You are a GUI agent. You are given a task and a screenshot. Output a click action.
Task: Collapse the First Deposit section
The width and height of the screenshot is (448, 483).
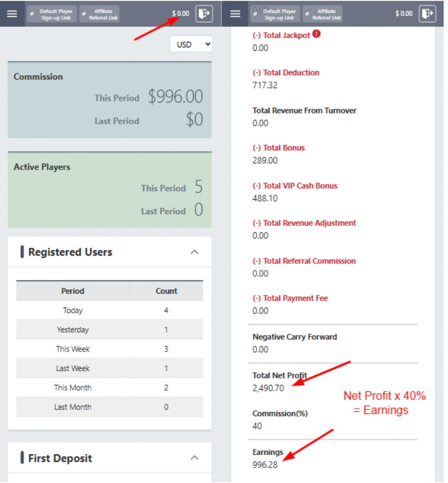click(x=195, y=458)
